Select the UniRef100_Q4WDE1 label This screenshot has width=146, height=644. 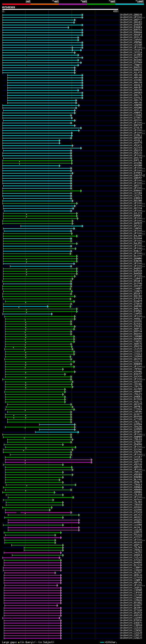131,397
